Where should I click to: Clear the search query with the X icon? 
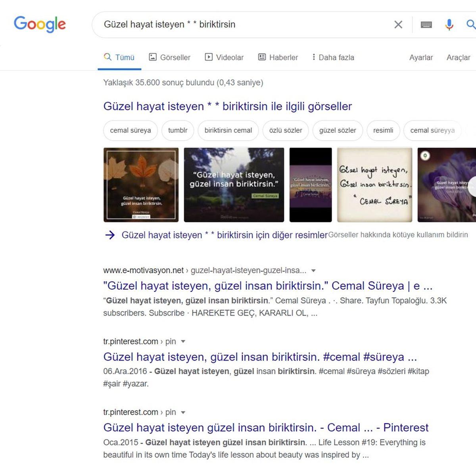(398, 25)
